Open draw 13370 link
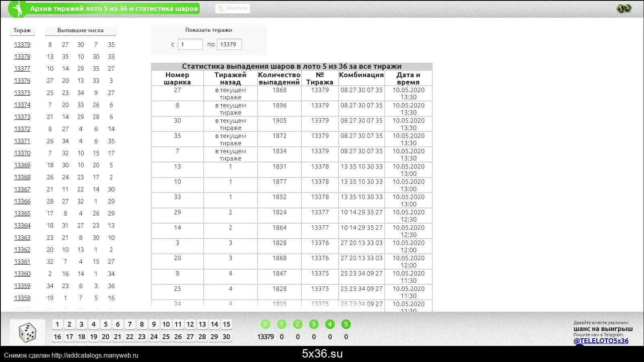The image size is (644, 362). [22, 153]
